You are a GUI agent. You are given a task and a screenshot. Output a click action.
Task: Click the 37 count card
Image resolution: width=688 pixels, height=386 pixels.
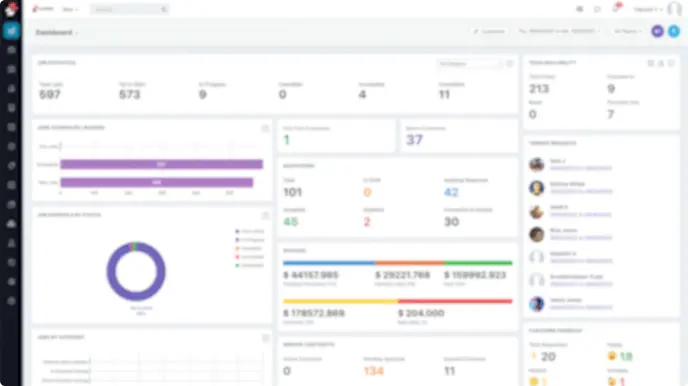click(459, 136)
